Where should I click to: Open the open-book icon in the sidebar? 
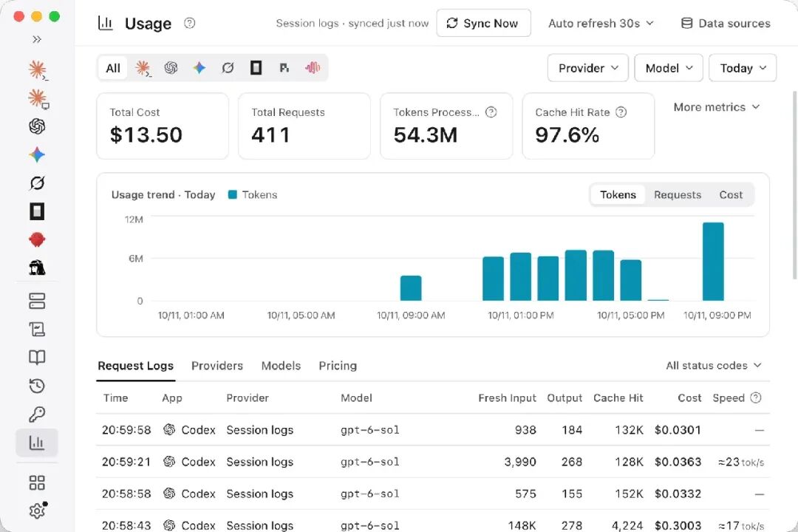coord(37,358)
